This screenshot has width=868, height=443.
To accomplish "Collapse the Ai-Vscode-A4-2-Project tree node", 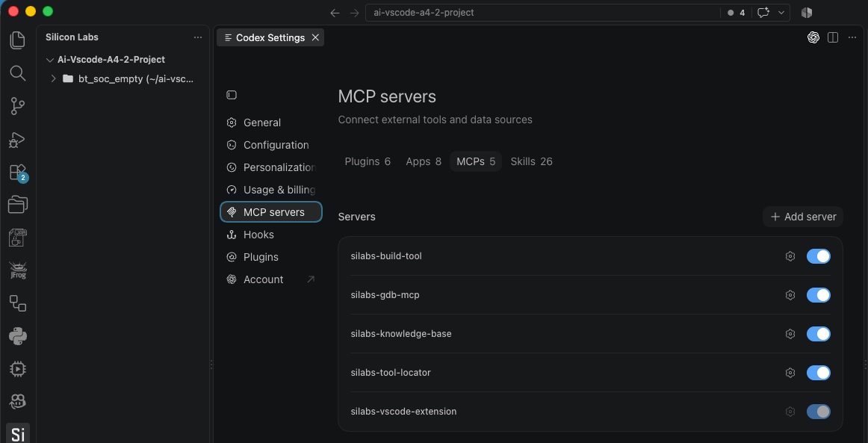I will 50,60.
